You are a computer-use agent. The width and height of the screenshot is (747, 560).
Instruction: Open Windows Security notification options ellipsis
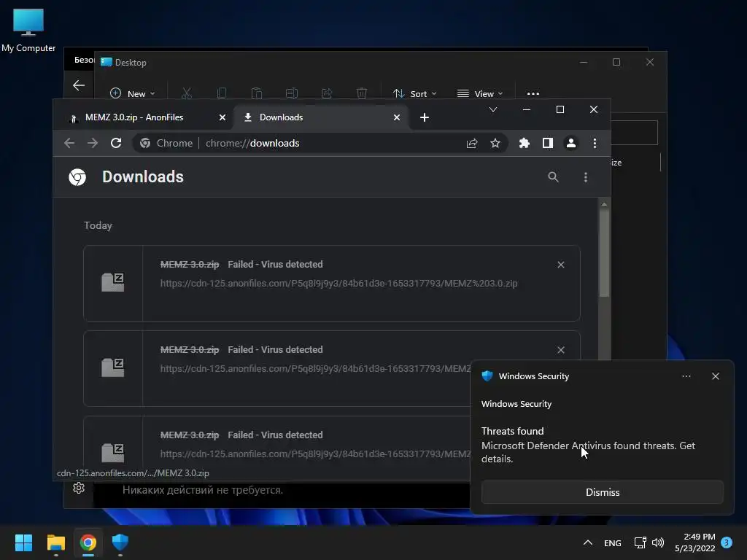(x=686, y=376)
